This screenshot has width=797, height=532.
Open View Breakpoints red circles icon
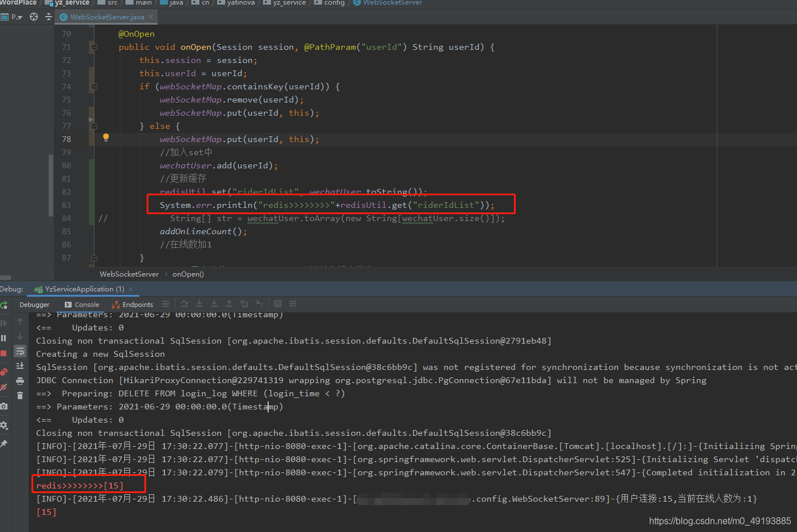click(3, 372)
